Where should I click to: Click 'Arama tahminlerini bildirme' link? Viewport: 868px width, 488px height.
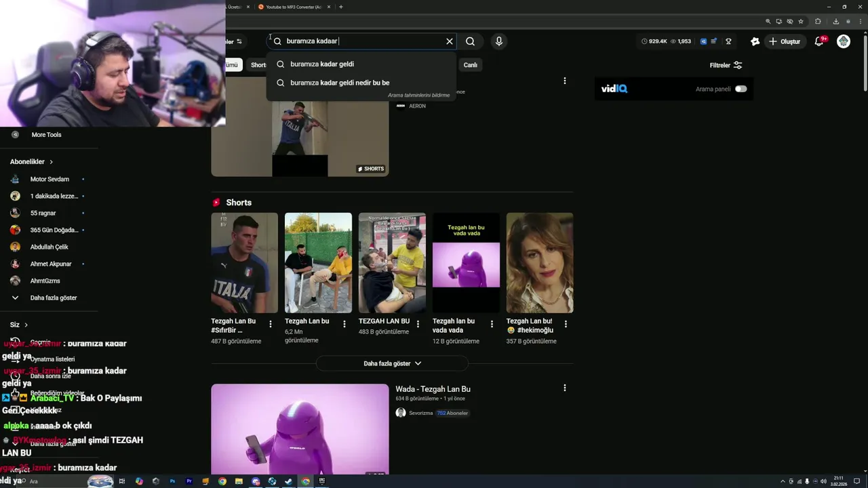[418, 96]
